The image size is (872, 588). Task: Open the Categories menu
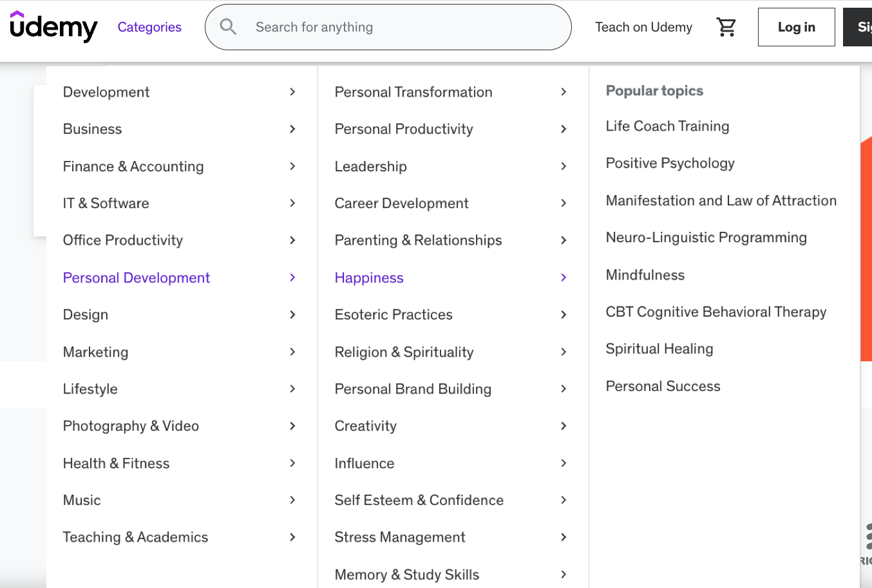pos(149,26)
